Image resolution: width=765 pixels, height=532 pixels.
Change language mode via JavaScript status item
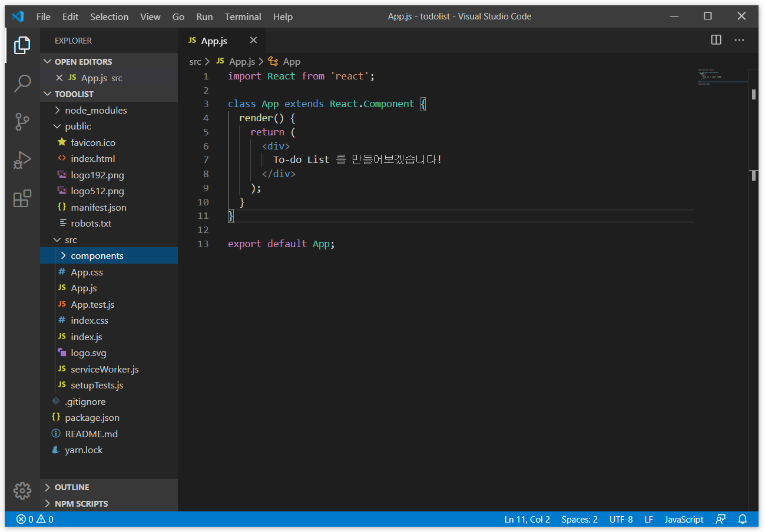pyautogui.click(x=684, y=520)
